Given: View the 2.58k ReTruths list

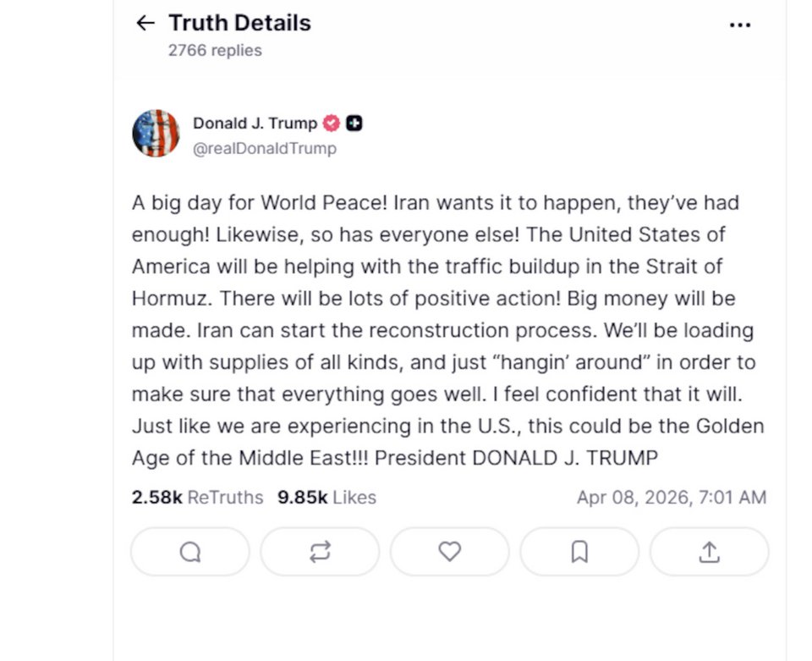Looking at the screenshot, I should (197, 498).
